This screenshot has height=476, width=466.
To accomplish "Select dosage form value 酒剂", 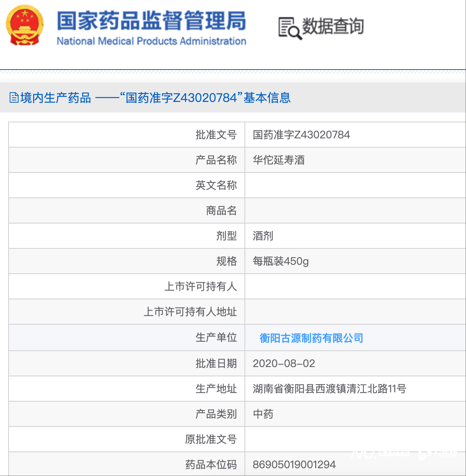I will pyautogui.click(x=263, y=236).
